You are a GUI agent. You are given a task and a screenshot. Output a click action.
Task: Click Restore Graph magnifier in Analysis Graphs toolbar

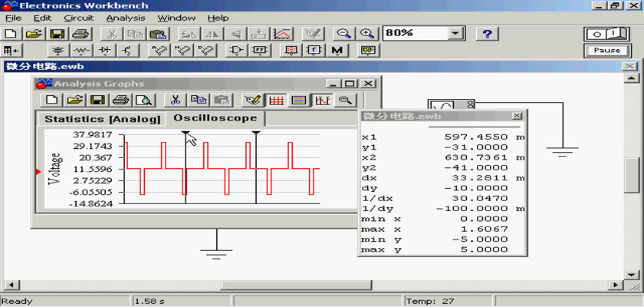(346, 100)
